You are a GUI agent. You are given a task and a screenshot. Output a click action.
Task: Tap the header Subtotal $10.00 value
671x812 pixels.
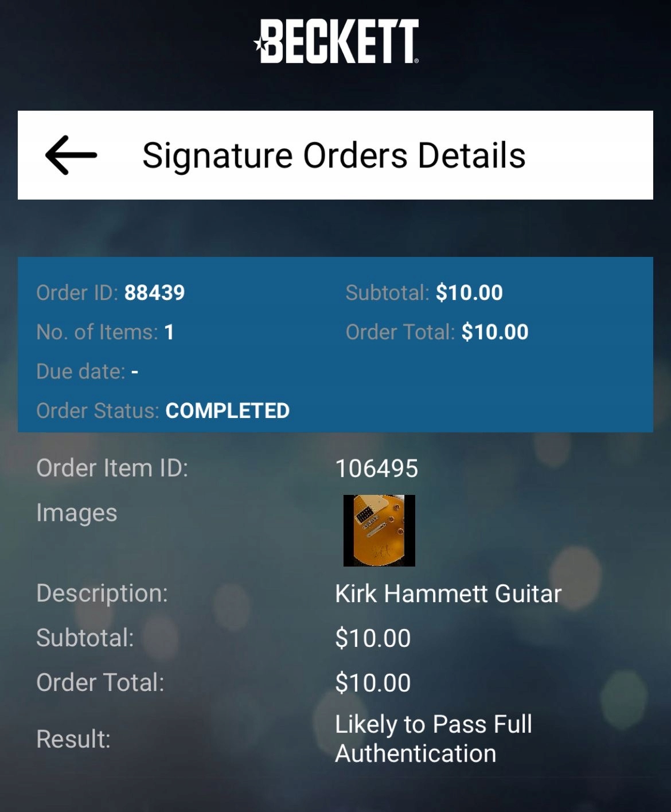point(469,292)
